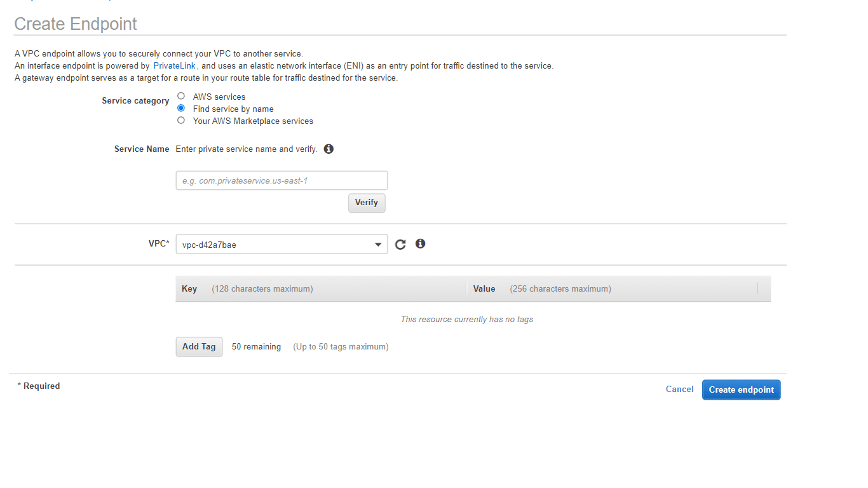Viewport: 868px width, 488px height.
Task: Focus the private service name field
Action: click(281, 180)
